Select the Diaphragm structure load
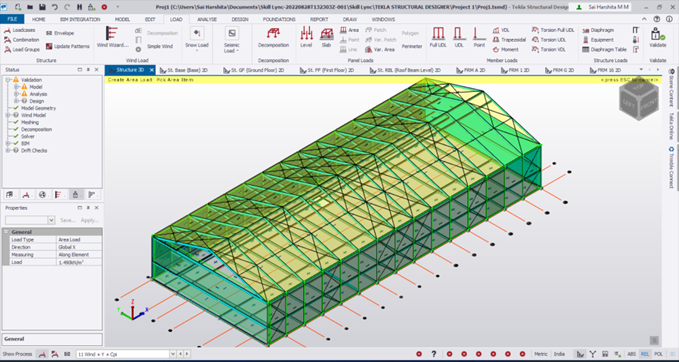 (x=598, y=30)
